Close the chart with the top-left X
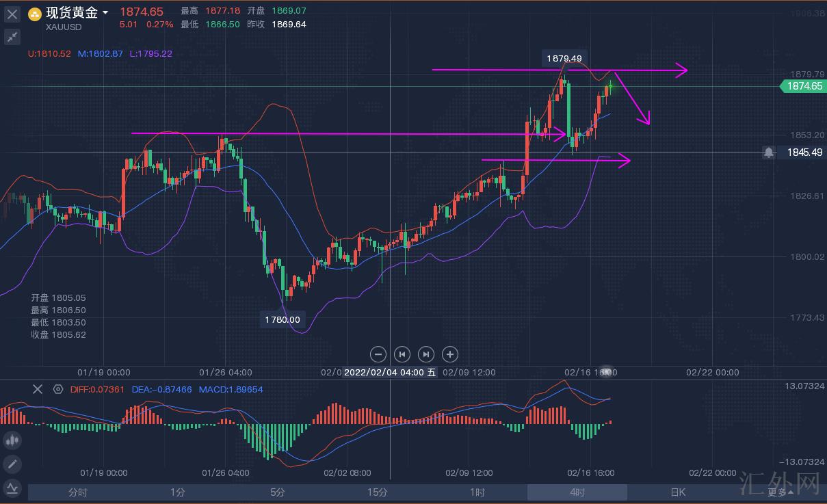The height and width of the screenshot is (504, 827). tap(12, 14)
